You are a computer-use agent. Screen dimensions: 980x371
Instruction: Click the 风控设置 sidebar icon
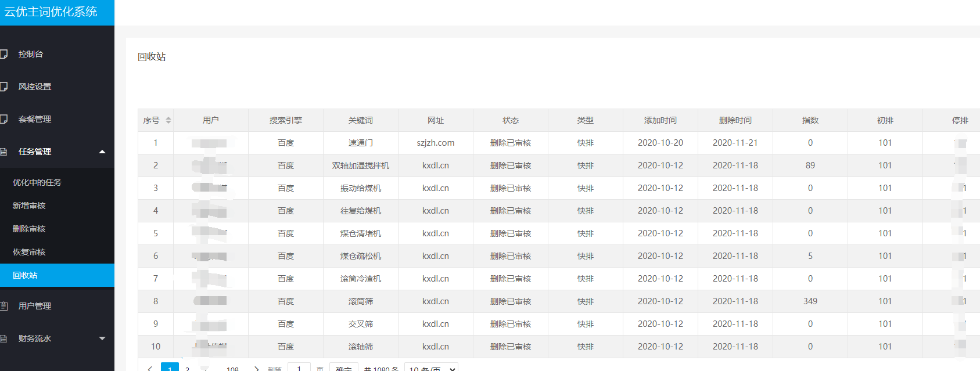[3, 87]
